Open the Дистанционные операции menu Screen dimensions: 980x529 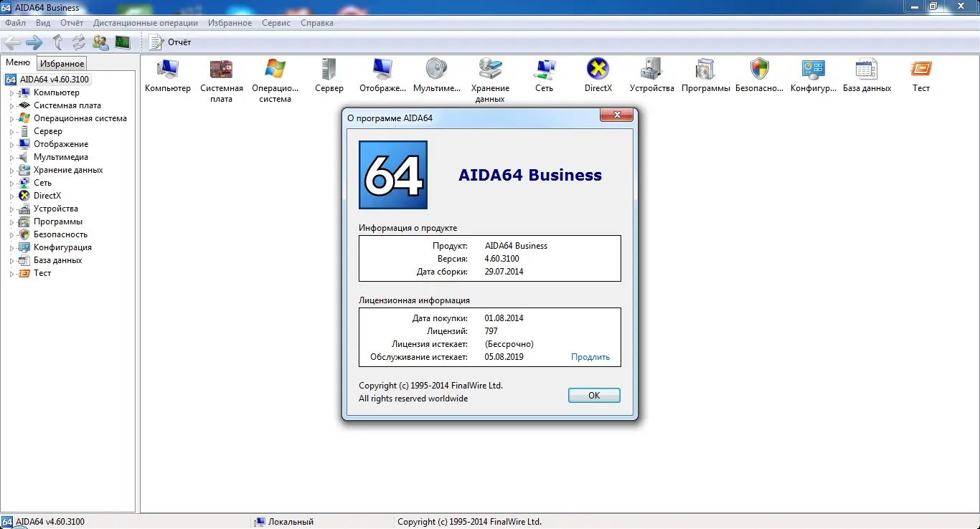(x=146, y=23)
